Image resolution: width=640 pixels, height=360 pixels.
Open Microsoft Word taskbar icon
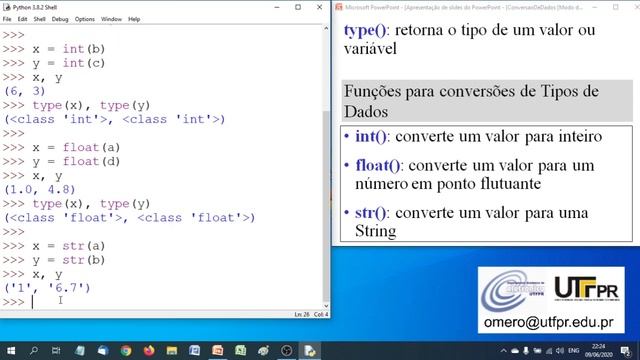[x=195, y=351]
